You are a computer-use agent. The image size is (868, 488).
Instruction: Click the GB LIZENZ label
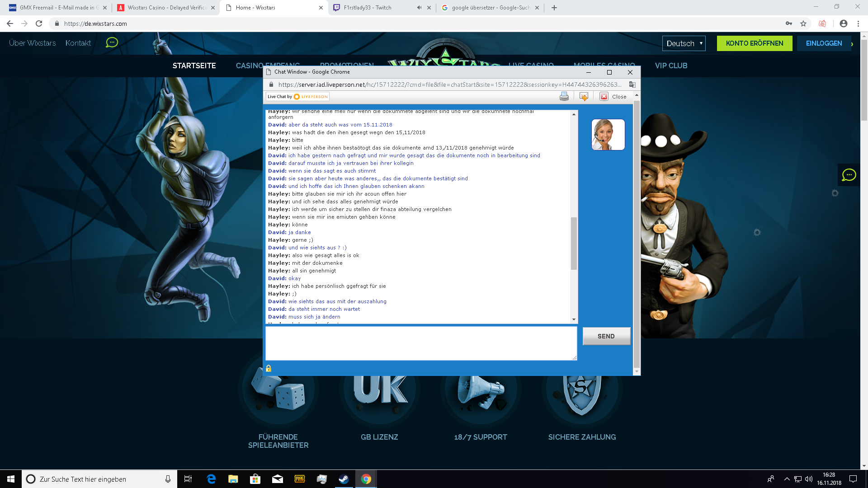click(379, 437)
